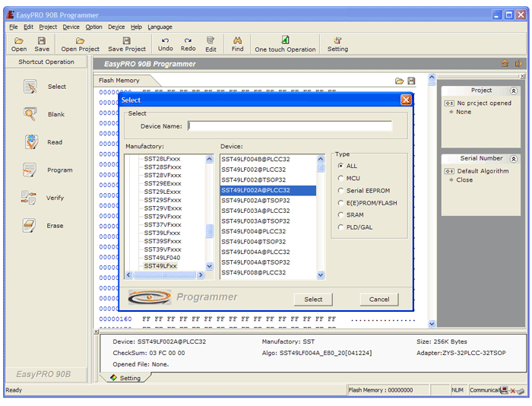Click hex view scroll down arrow

pos(432,324)
